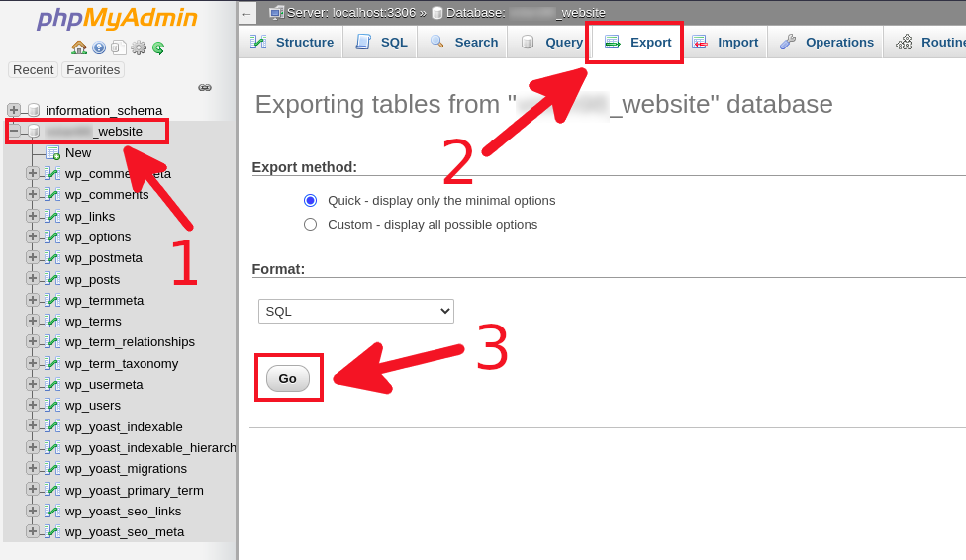Click the Go button

point(288,378)
